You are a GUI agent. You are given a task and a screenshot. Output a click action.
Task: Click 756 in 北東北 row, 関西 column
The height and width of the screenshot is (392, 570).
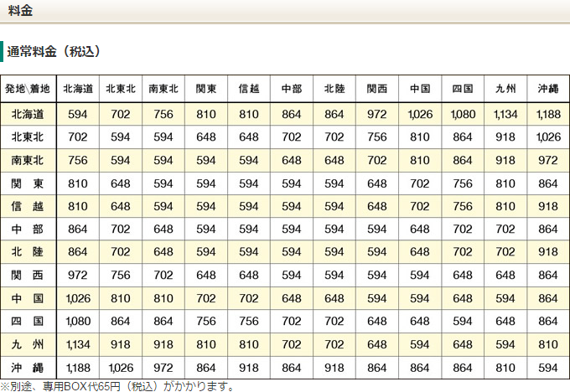(x=377, y=137)
